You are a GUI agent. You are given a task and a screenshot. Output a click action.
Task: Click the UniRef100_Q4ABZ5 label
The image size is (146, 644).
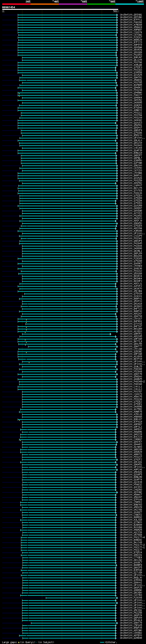[x=131, y=379]
